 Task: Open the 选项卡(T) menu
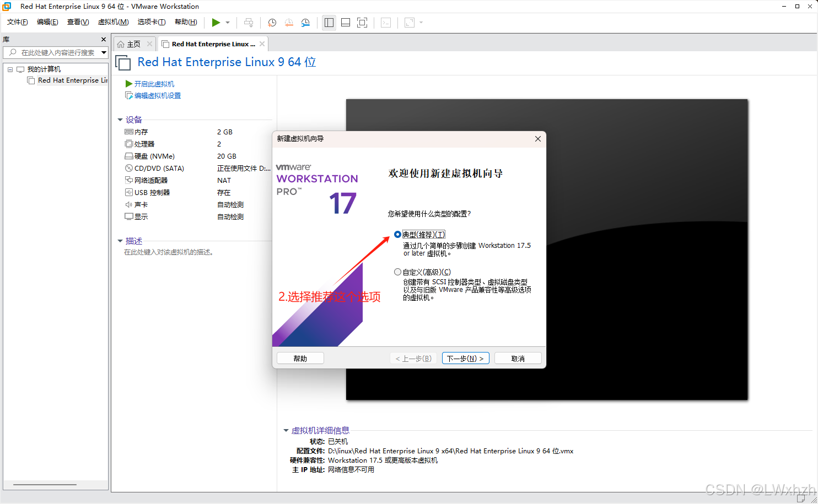(x=152, y=22)
